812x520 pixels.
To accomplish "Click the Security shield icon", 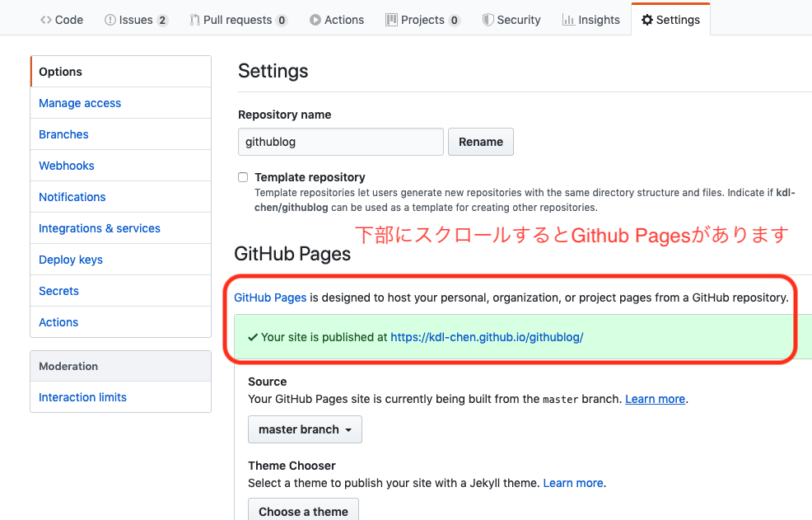I will [x=488, y=20].
